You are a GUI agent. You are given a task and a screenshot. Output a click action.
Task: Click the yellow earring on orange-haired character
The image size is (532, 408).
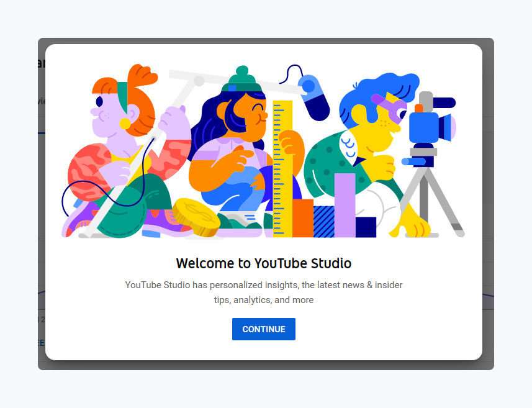[125, 124]
